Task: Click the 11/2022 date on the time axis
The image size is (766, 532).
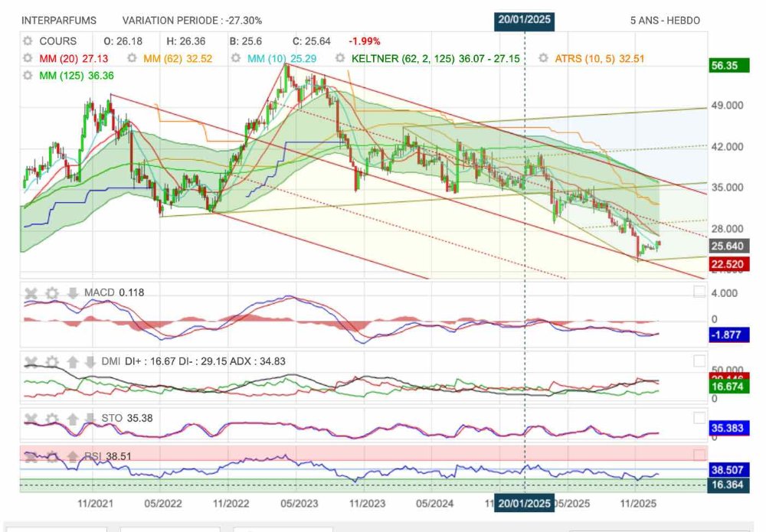Action: 231,503
